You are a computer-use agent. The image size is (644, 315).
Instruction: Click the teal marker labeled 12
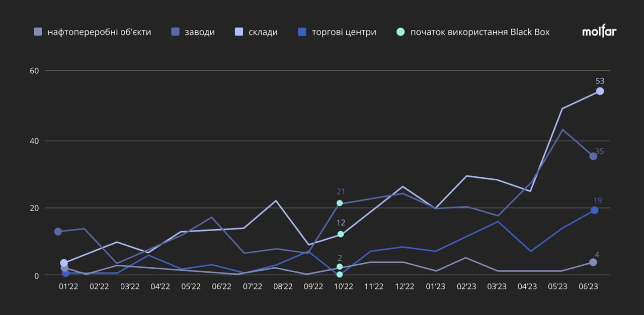341,234
